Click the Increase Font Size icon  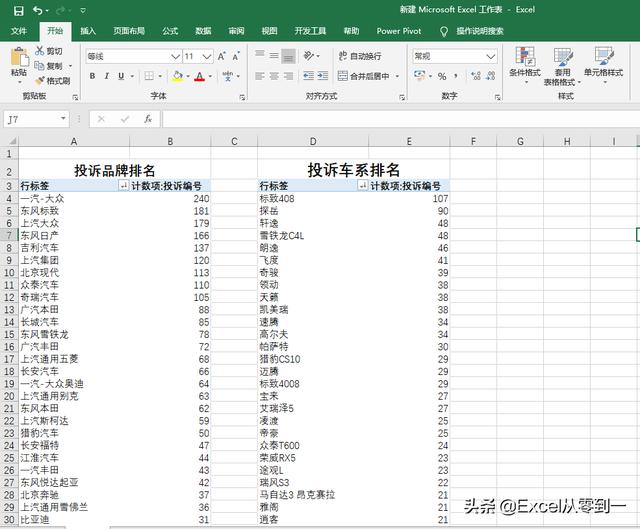pyautogui.click(x=222, y=56)
